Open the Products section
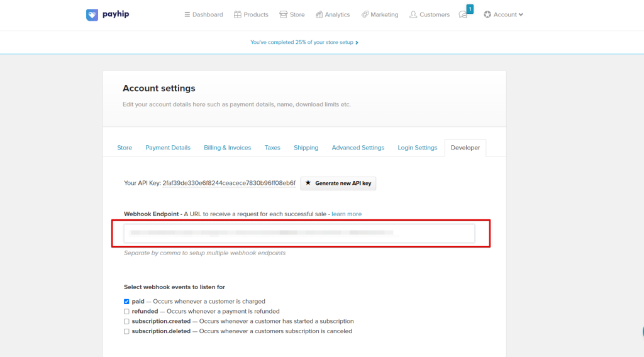644x357 pixels. point(251,14)
